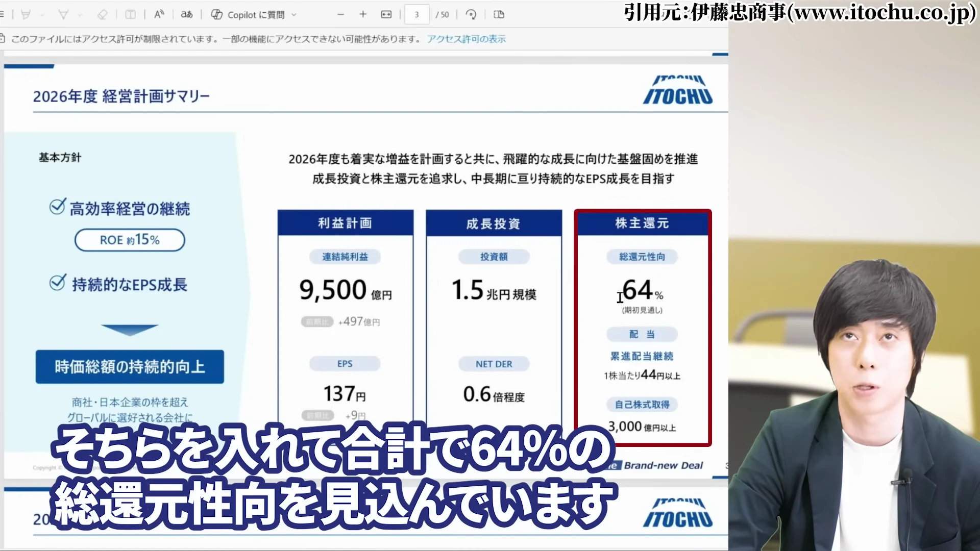This screenshot has width=980, height=551.
Task: Click the checkmark beside 高効率経営の継続
Action: tap(57, 207)
